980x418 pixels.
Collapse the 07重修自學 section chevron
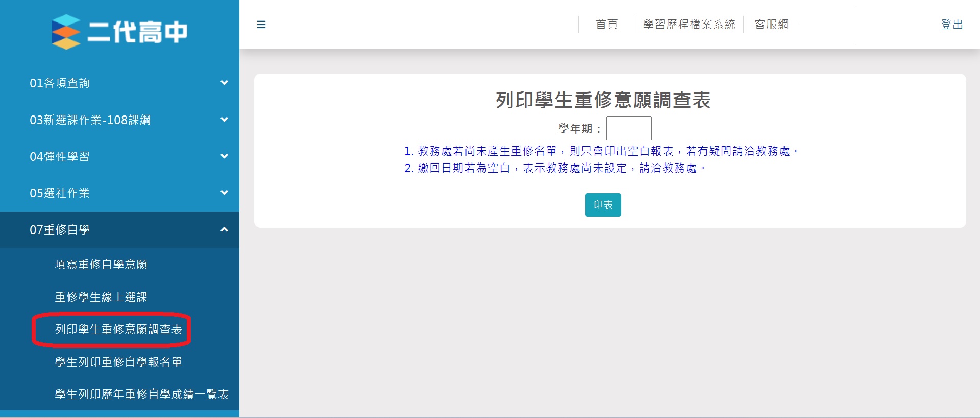click(x=224, y=230)
